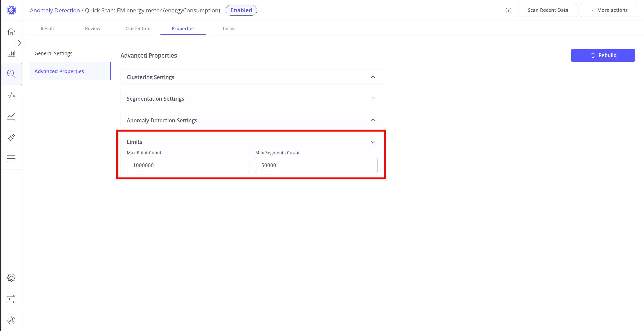
Task: Open the sparkle AI icon
Action: pos(11,138)
